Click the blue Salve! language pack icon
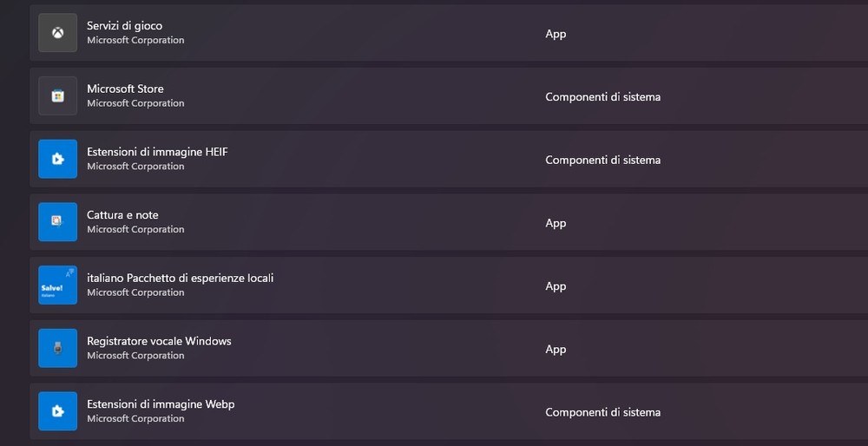Viewport: 868px width, 446px height. tap(57, 285)
